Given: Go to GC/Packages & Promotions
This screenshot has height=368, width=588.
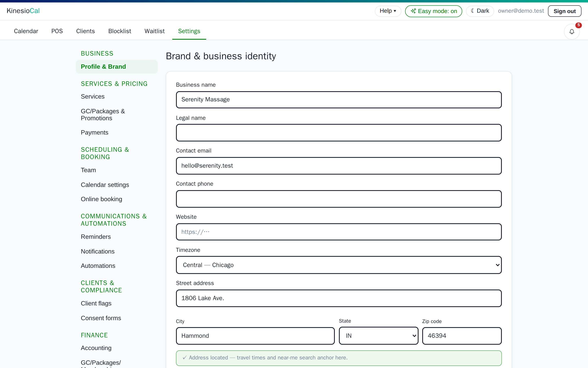Looking at the screenshot, I should click(117, 115).
